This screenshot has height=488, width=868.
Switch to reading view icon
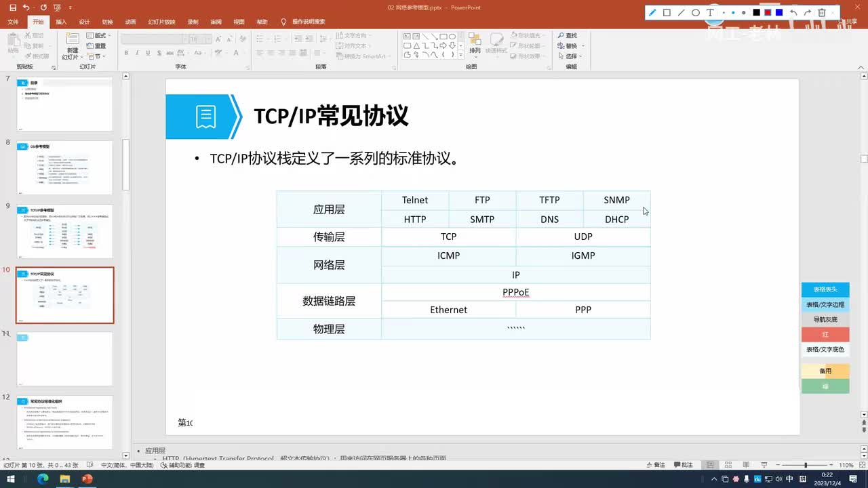pyautogui.click(x=745, y=465)
